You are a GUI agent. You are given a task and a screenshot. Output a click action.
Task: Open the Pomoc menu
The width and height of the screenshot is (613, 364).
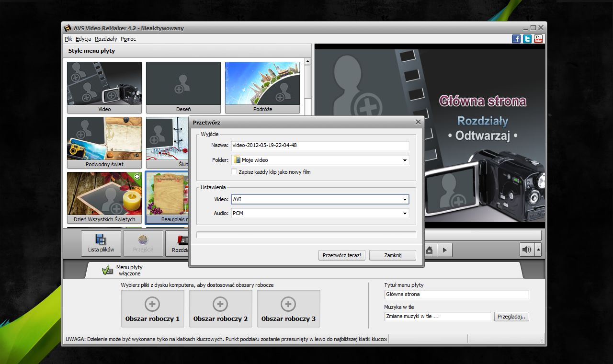(x=128, y=39)
